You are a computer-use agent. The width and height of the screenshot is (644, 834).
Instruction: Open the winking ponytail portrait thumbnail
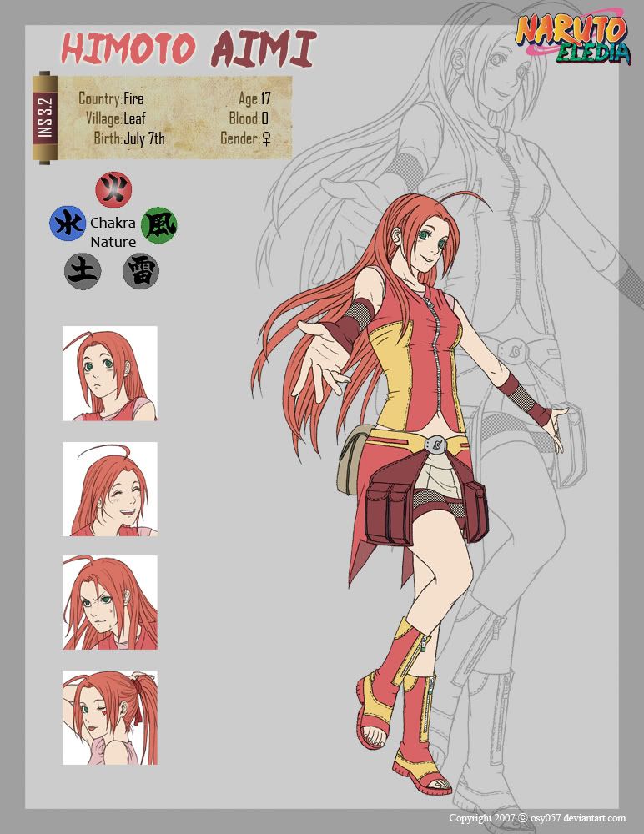110,717
